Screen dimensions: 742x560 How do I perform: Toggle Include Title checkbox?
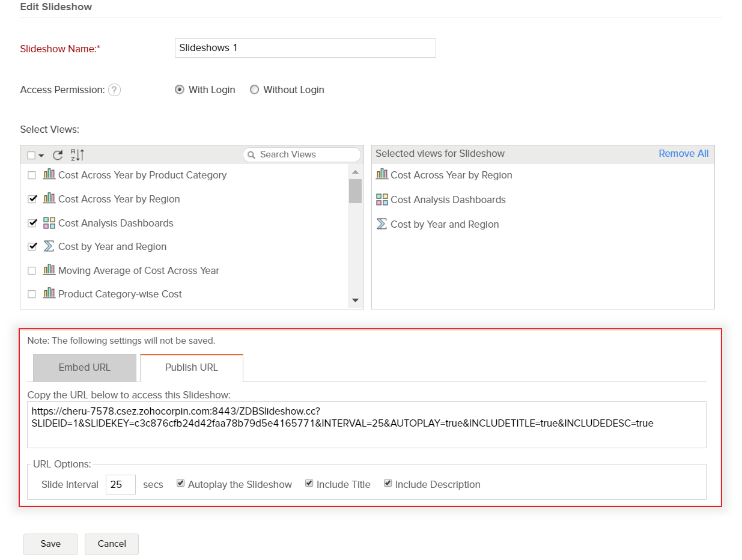(x=309, y=483)
